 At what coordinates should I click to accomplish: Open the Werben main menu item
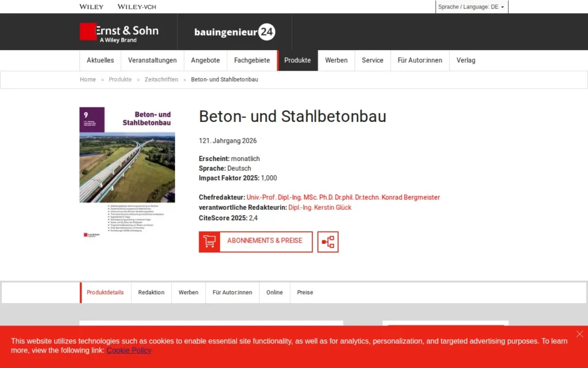[x=336, y=60]
